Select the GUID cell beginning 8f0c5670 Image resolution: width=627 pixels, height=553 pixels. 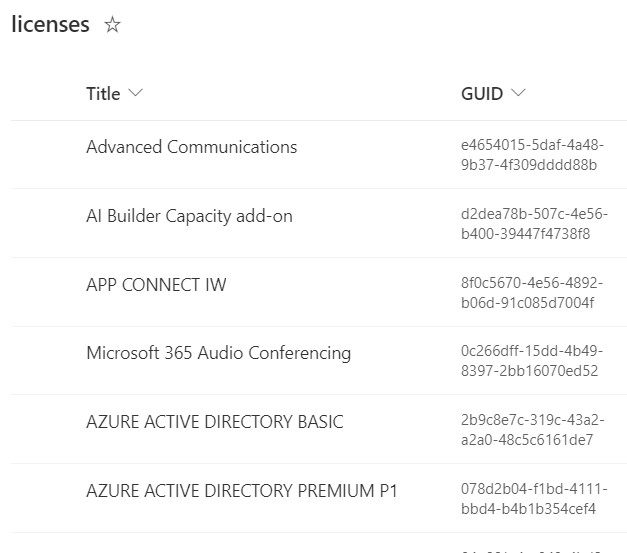[527, 293]
